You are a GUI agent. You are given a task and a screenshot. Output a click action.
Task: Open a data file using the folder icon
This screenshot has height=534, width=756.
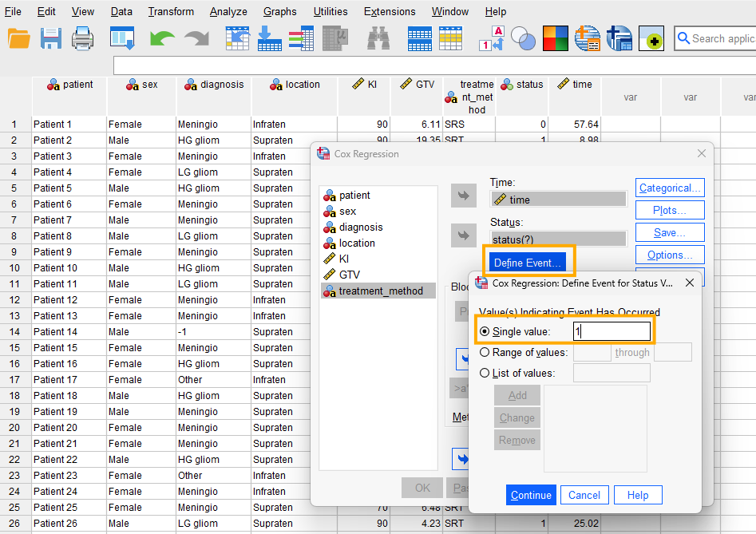pyautogui.click(x=19, y=38)
